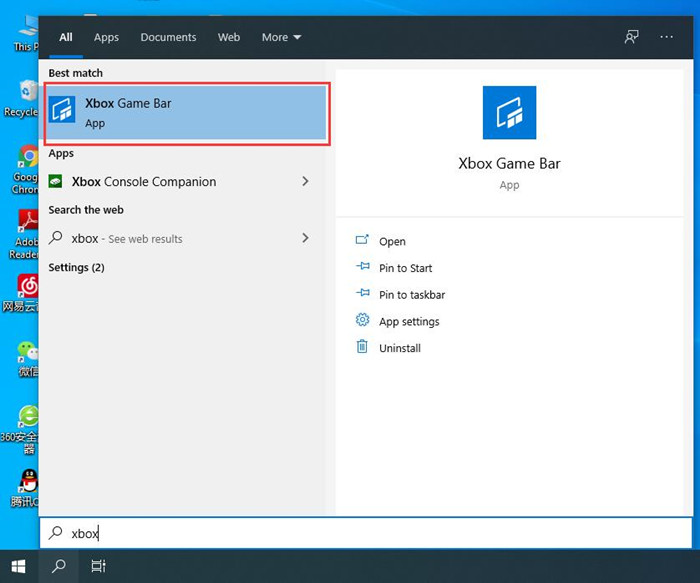The image size is (700, 583).
Task: Open App settings for Xbox Game Bar
Action: tap(409, 322)
